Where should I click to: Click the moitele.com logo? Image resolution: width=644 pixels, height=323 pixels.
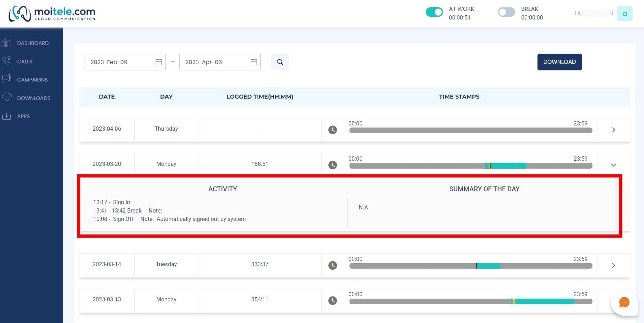pos(52,14)
